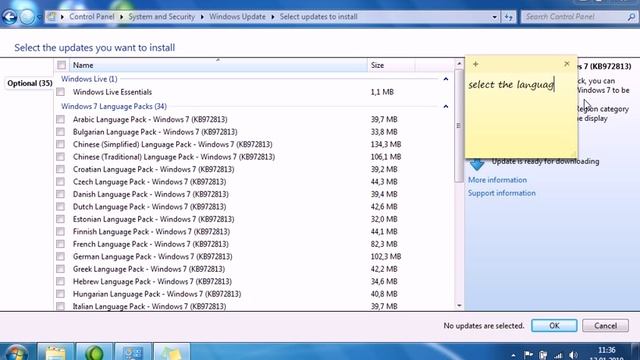Click the power tray icon
This screenshot has height=360, width=640.
pyautogui.click(x=543, y=355)
